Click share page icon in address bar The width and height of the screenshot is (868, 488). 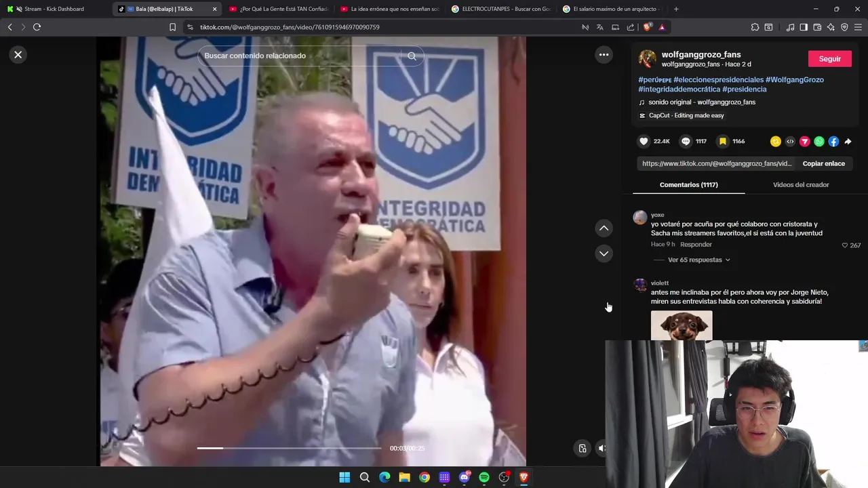(x=631, y=27)
